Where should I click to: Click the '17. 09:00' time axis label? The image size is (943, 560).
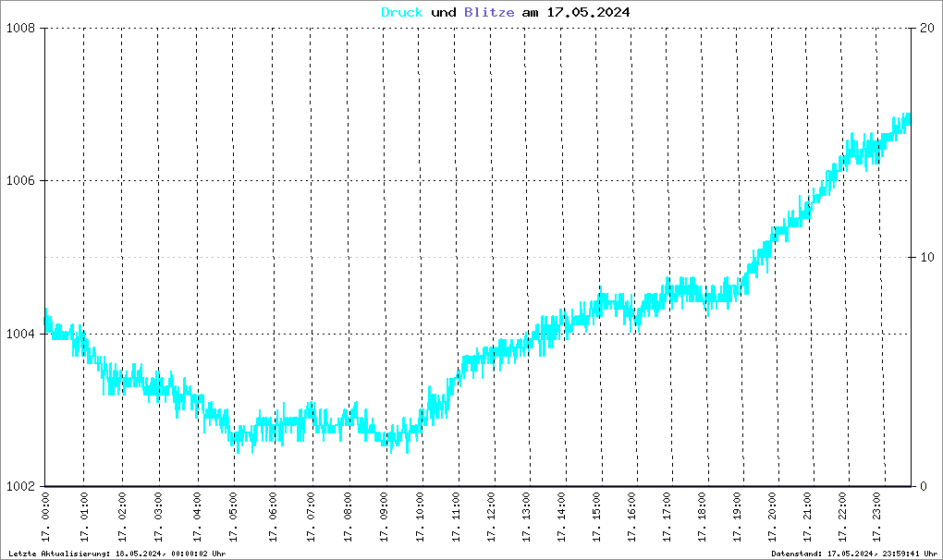385,517
